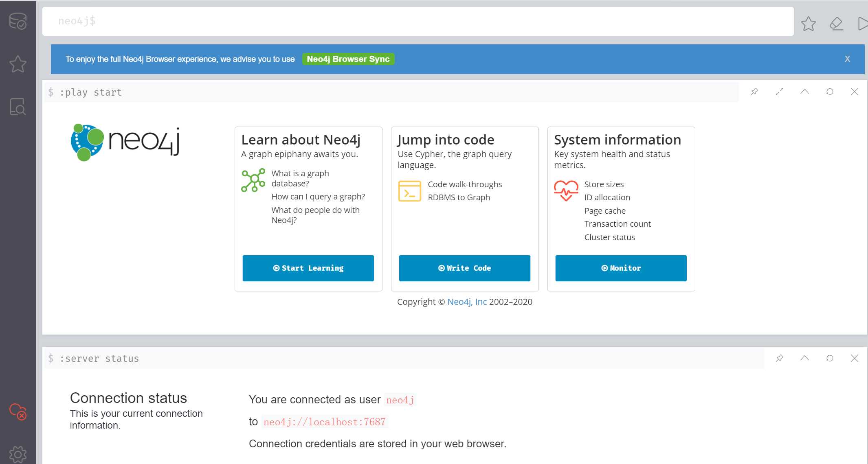Screen dimensions: 868x464
Task: Click the red heartbeat health icon
Action: [566, 190]
